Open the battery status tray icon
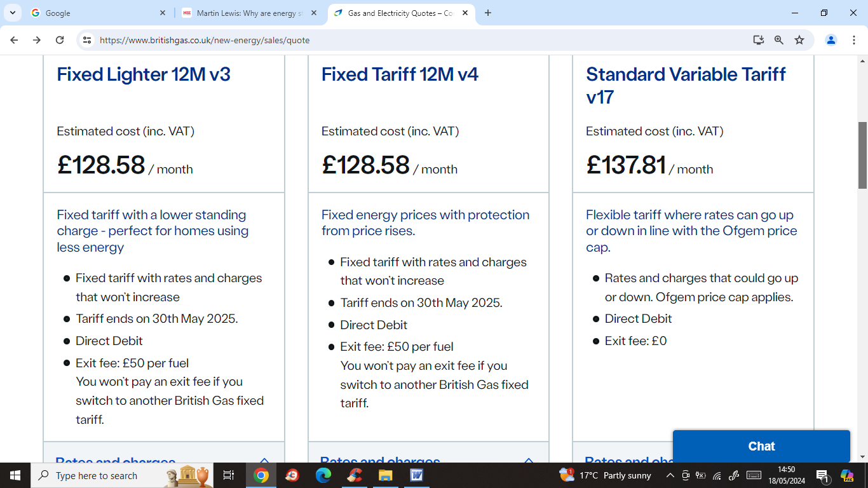This screenshot has width=868, height=488. (x=701, y=475)
